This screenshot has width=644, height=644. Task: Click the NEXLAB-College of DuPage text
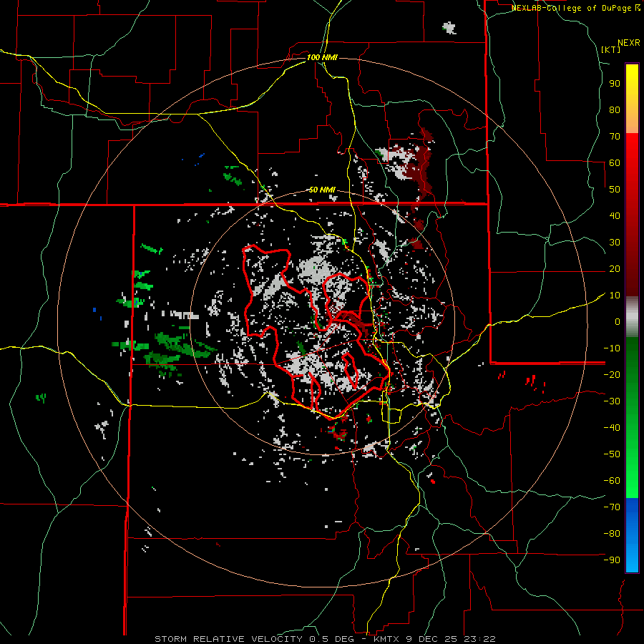tap(572, 8)
